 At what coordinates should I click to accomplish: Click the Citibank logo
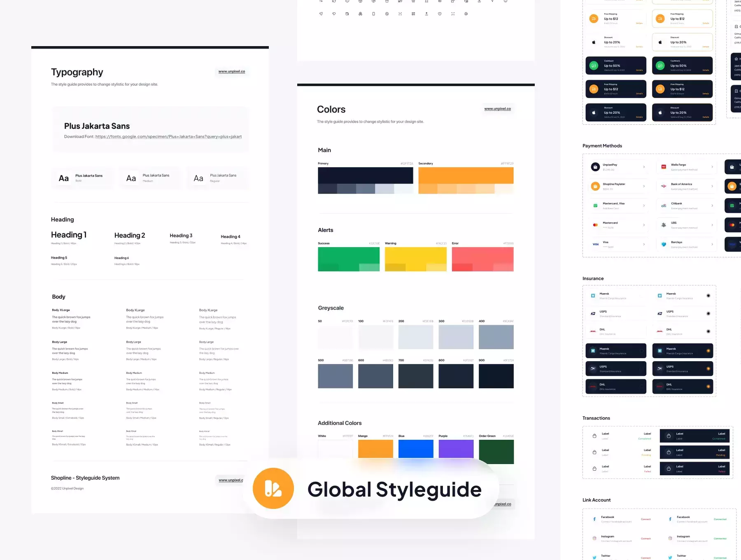tap(664, 205)
